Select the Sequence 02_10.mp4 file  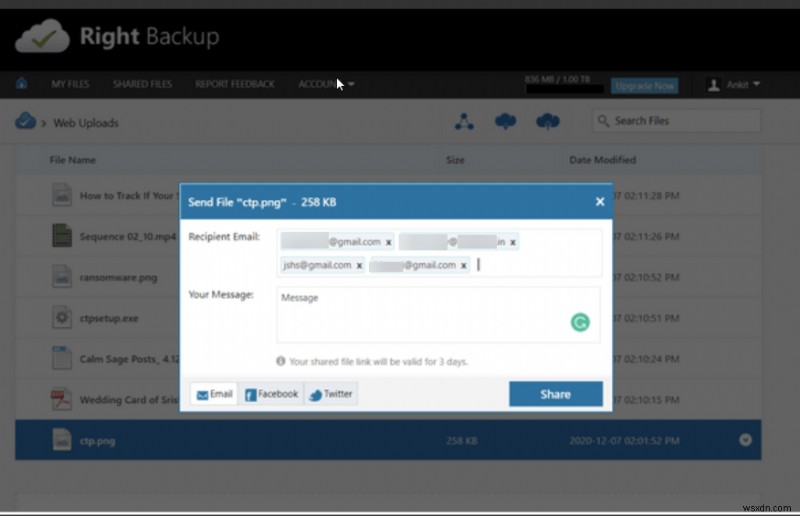coord(128,237)
